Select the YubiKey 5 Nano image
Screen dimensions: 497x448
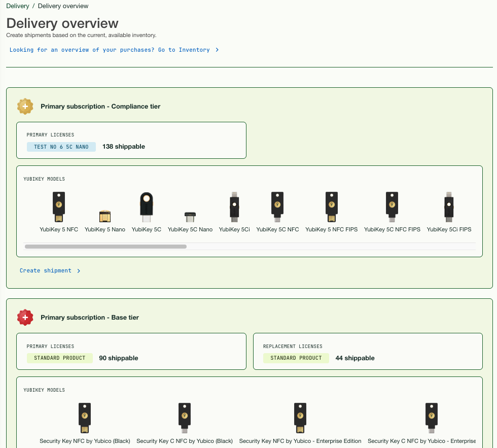(105, 216)
